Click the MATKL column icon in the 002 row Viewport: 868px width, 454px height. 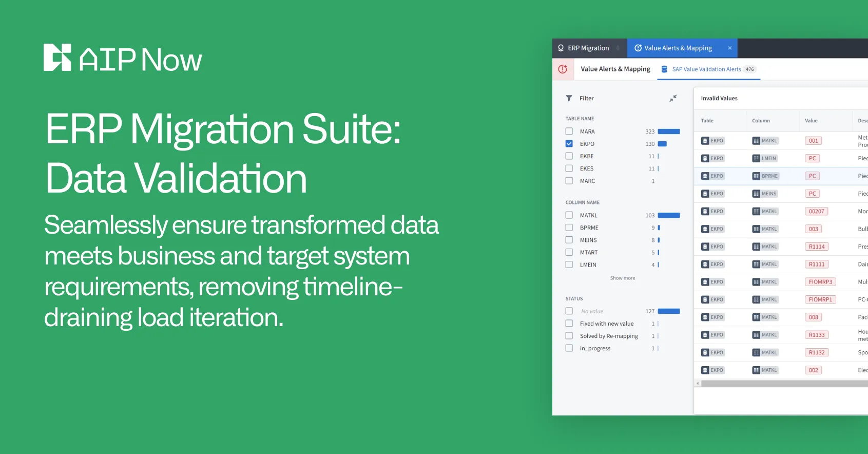click(756, 370)
